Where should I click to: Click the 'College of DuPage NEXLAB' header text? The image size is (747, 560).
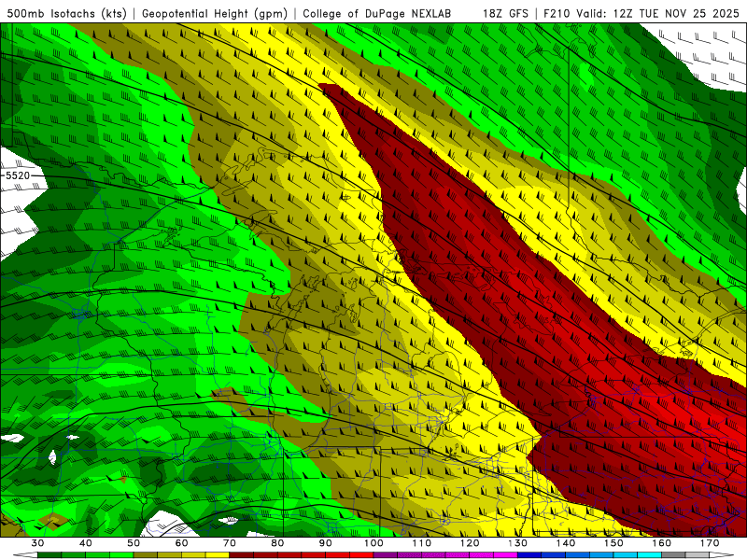[x=377, y=13]
